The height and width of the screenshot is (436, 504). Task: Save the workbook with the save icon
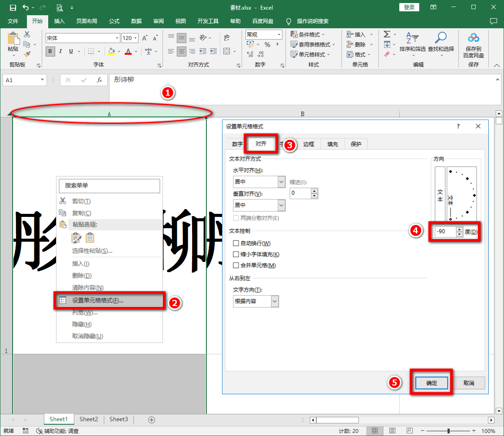click(x=13, y=7)
